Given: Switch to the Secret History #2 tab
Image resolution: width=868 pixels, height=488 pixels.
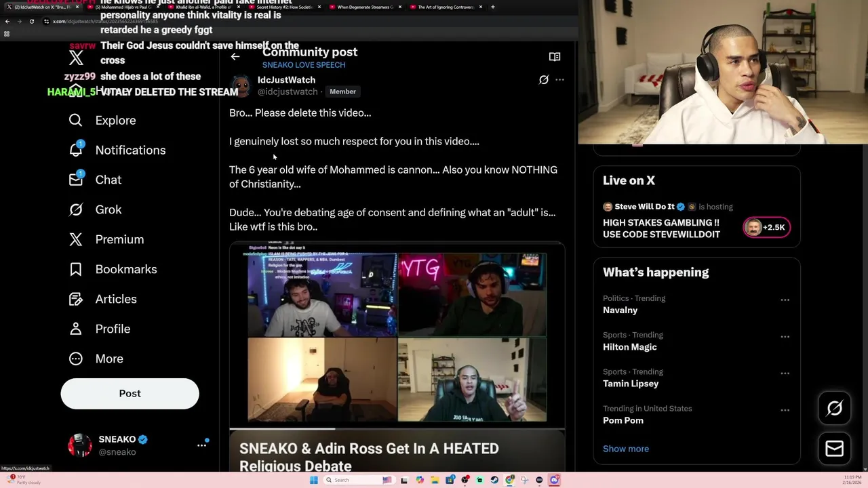Looking at the screenshot, I should tap(283, 7).
